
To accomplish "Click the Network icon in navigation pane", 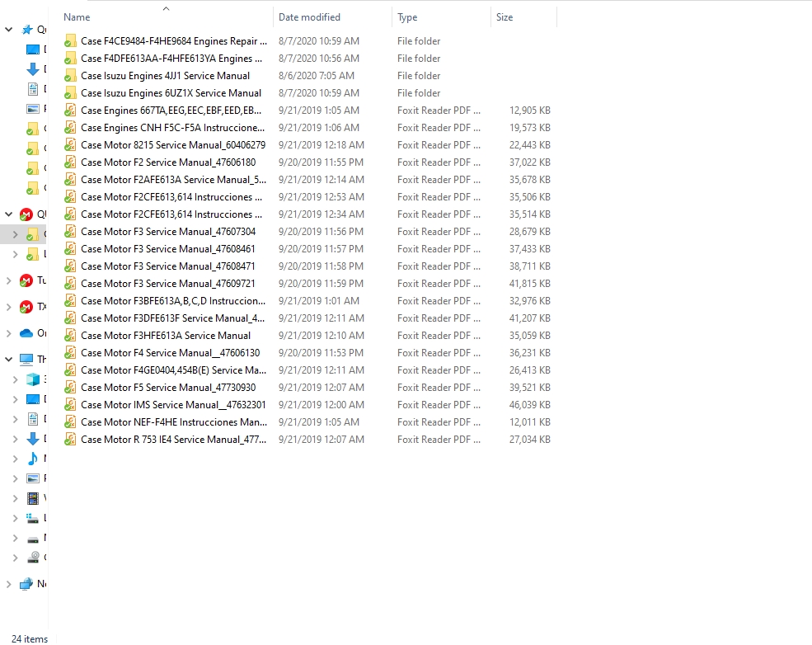I will pos(26,584).
